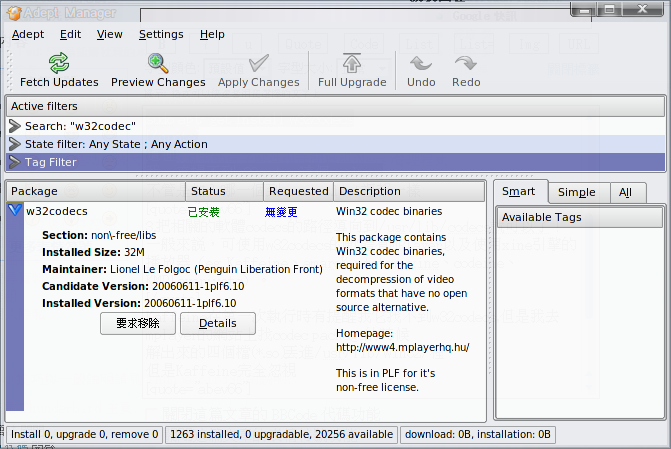
Task: Click the Adept Manager title bar icon
Action: coord(14,13)
